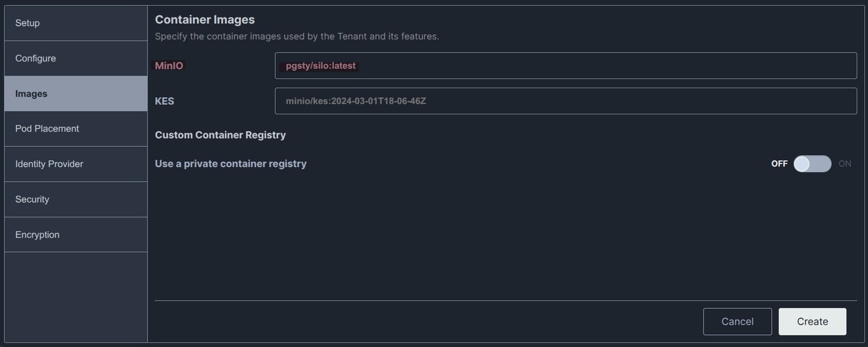This screenshot has height=347, width=868.
Task: Click the Container Images heading
Action: coord(205,20)
